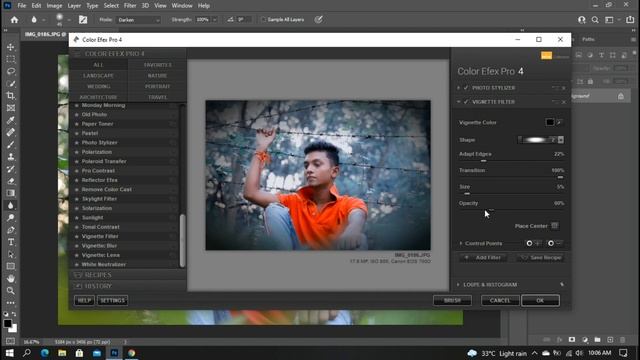
Task: Open File Explorer from taskbar
Action: coord(62,353)
